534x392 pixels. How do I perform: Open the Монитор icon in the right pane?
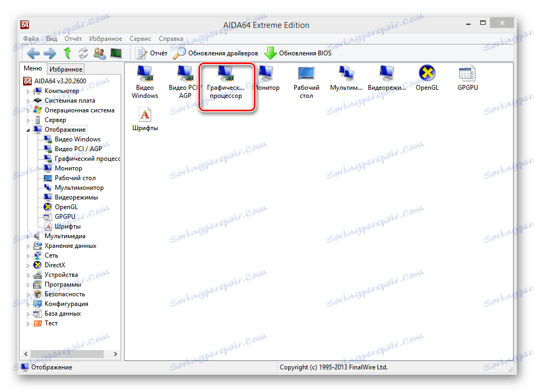point(267,79)
